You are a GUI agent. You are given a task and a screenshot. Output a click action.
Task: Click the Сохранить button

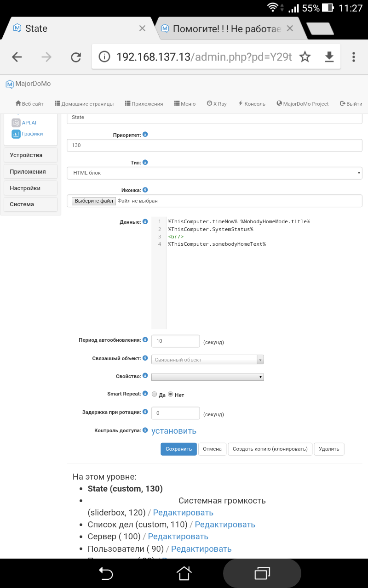(x=178, y=449)
